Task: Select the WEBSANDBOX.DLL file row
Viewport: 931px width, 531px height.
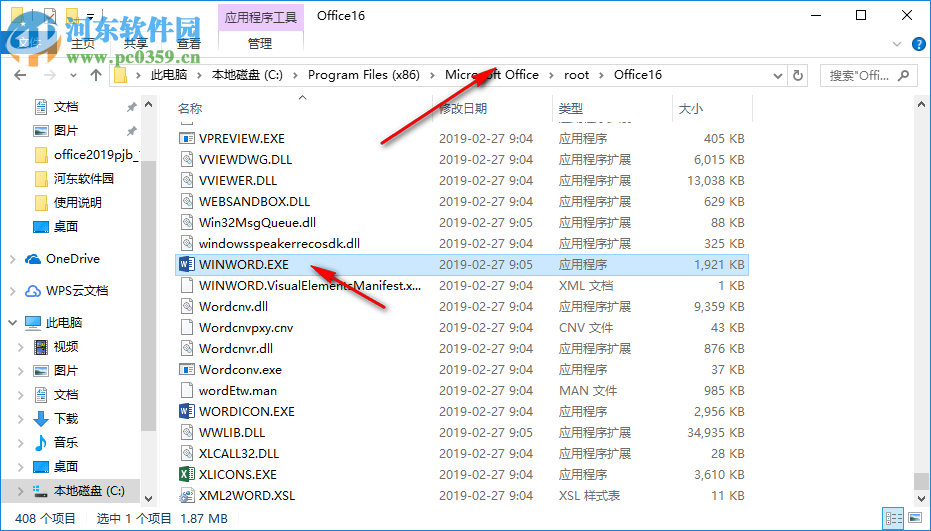Action: click(x=462, y=201)
